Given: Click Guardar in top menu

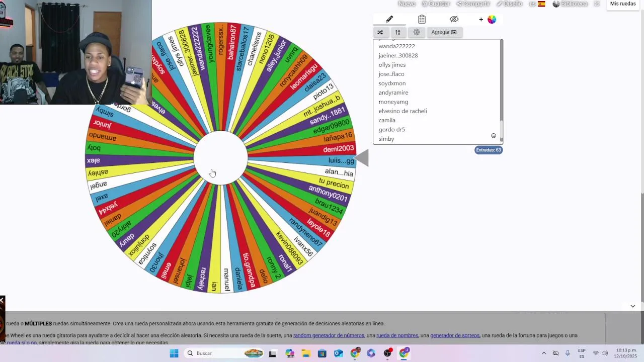Looking at the screenshot, I should tap(436, 4).
